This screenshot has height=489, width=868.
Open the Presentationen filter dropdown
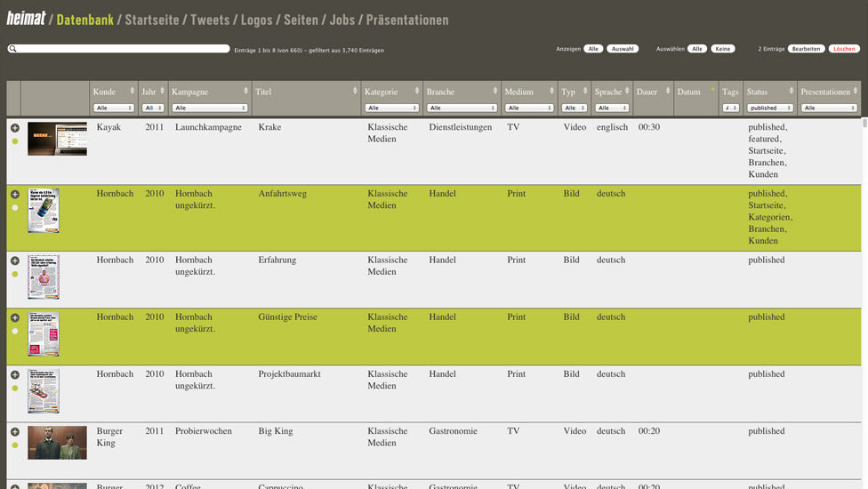click(829, 108)
